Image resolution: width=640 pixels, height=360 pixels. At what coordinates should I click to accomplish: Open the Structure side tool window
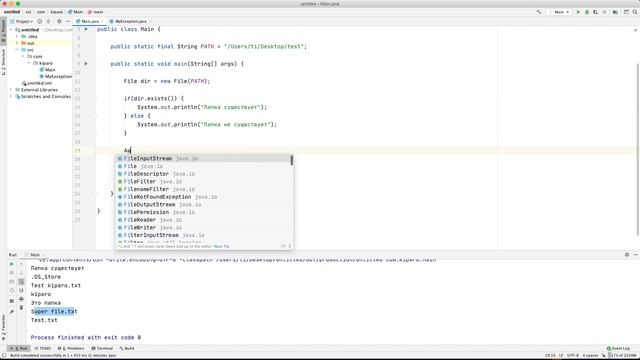click(x=3, y=62)
